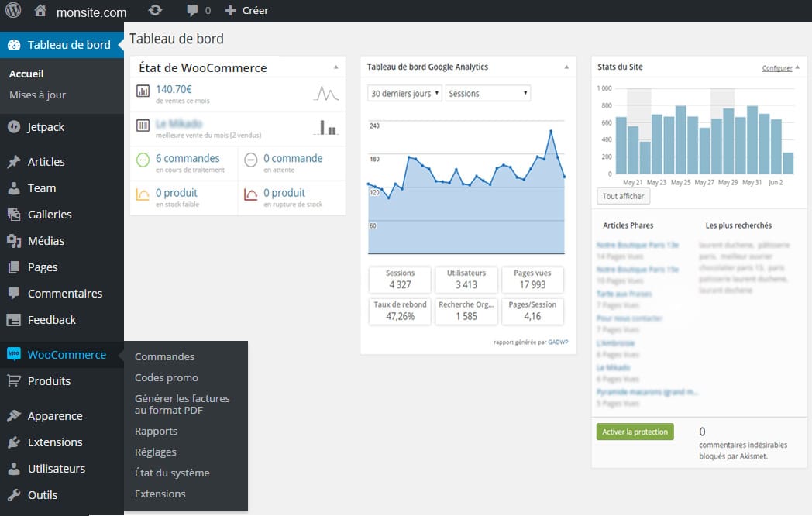Click the Commentaires bubble icon in sidebar
The image size is (812, 516).
point(14,294)
